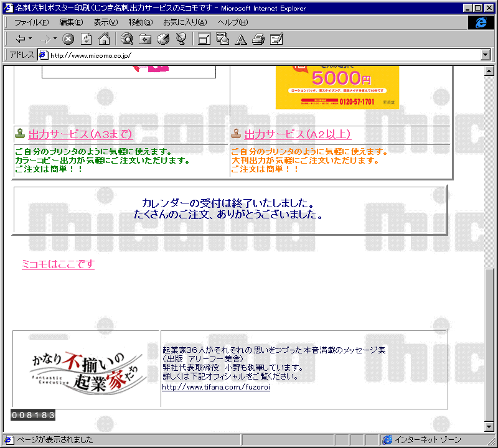Click the vertical scrollbar thumb

pos(489,345)
